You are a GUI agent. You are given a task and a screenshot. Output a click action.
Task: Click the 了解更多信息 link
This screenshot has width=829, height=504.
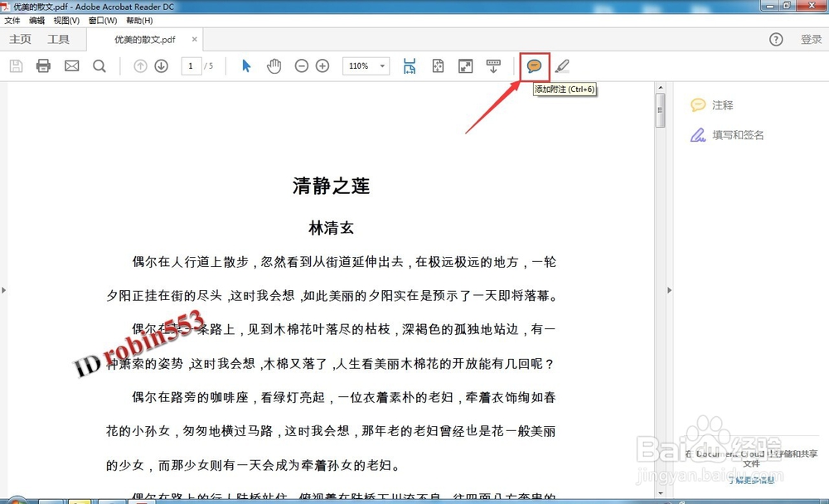pos(751,480)
